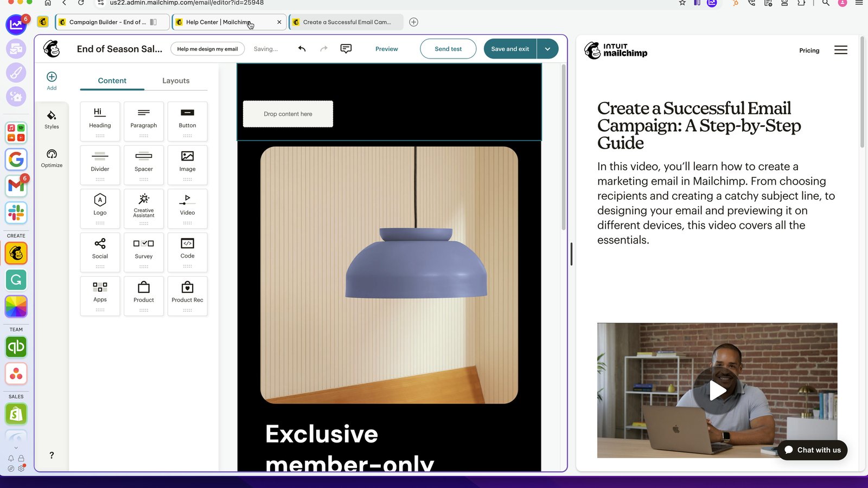This screenshot has height=488, width=868.
Task: Click Help me design my email
Action: point(207,49)
